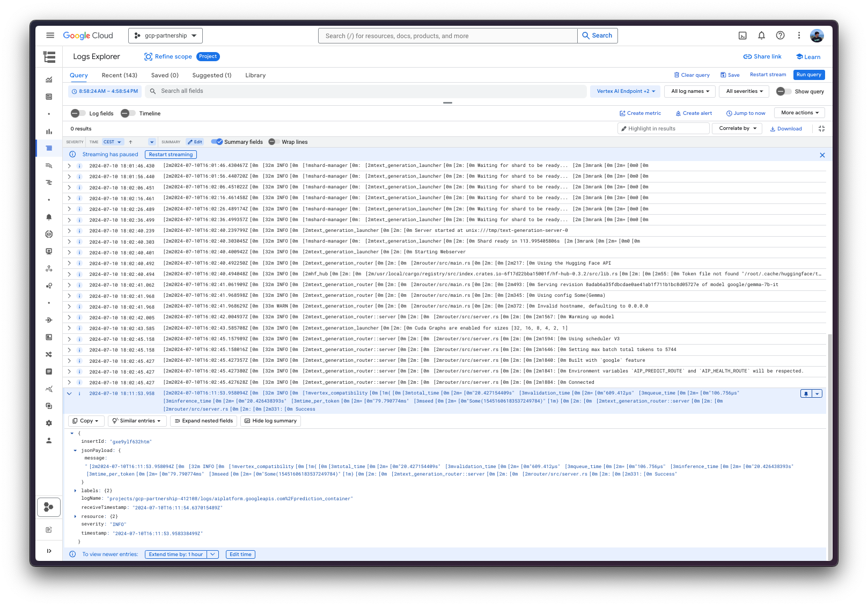Enable the Wrap lines switch

pos(274,142)
